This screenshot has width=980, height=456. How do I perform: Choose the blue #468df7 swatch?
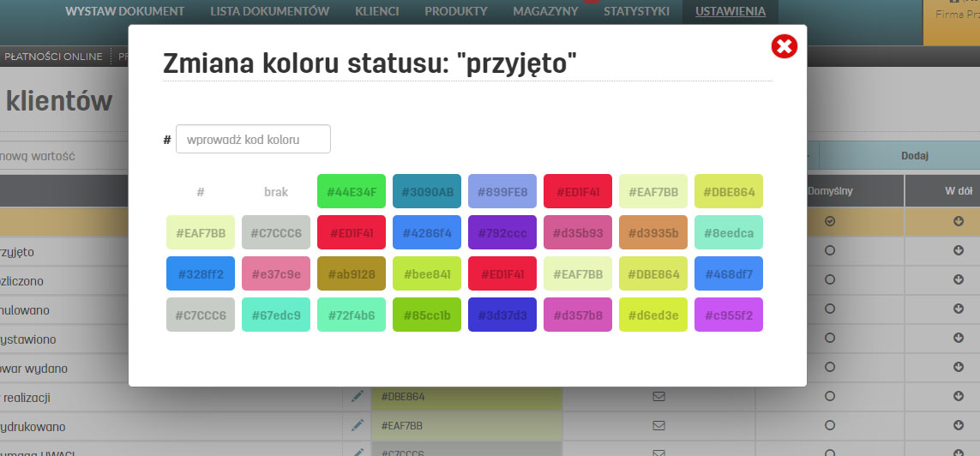coord(729,273)
